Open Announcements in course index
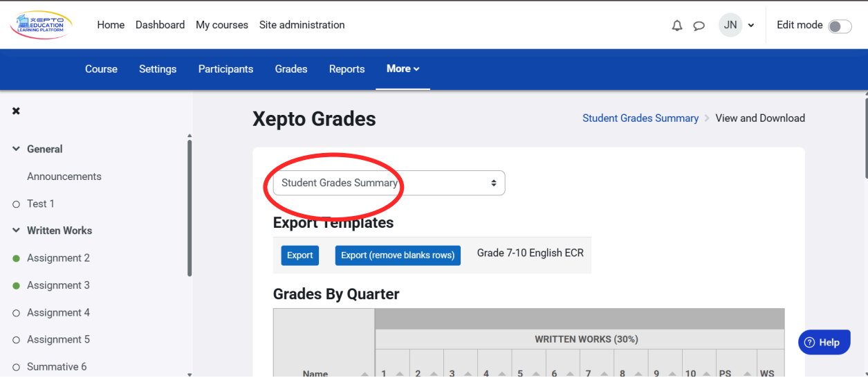Screen dimensions: 868x378 pos(64,177)
